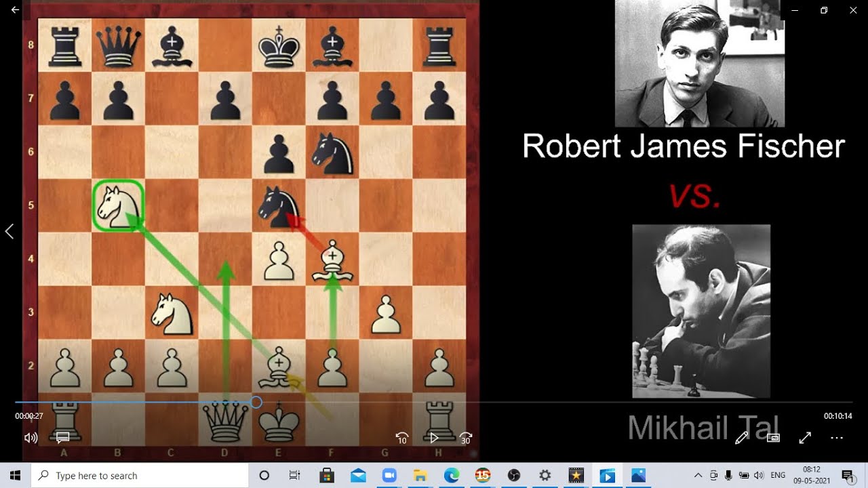Click the total duration 00:10:14
The width and height of the screenshot is (868, 488).
838,416
